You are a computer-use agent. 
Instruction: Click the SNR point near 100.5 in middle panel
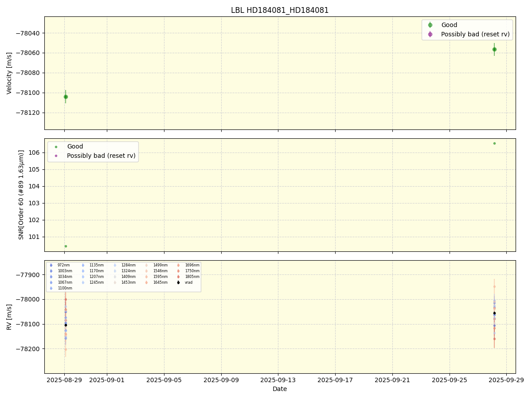pos(66,246)
